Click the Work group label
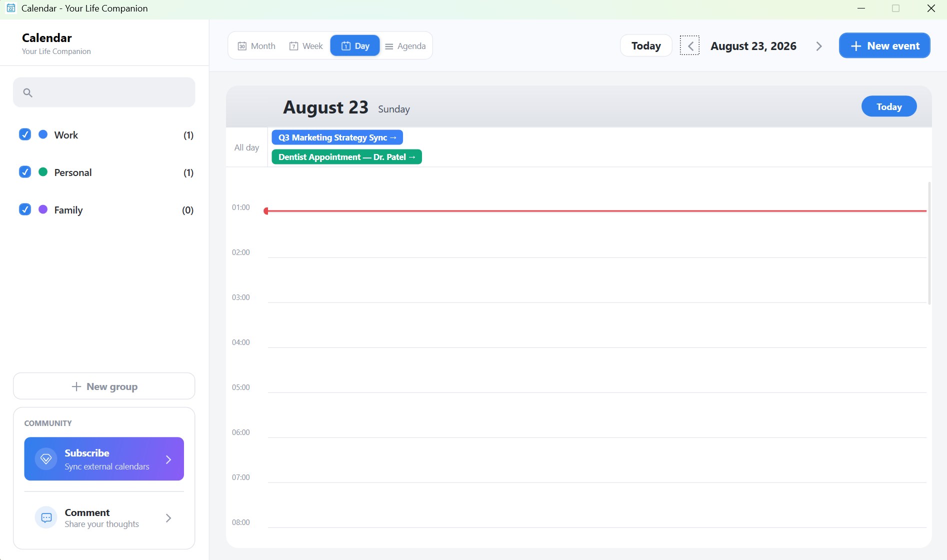 click(x=66, y=135)
